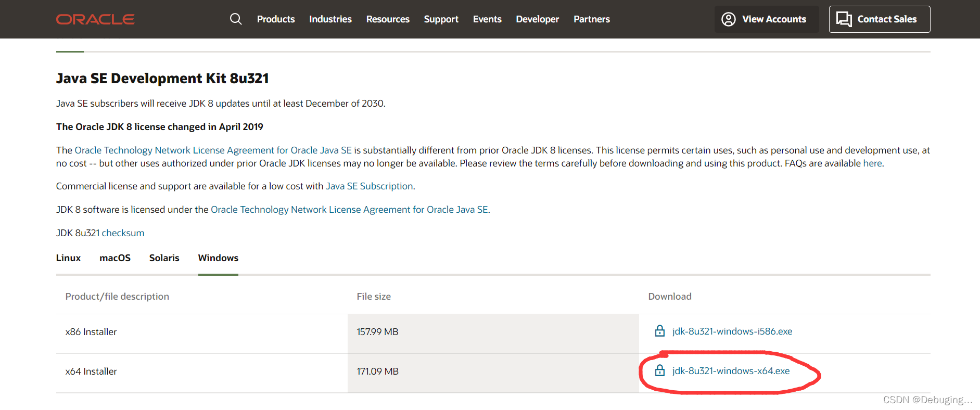Open the Support menu
The image size is (980, 410).
(x=441, y=19)
